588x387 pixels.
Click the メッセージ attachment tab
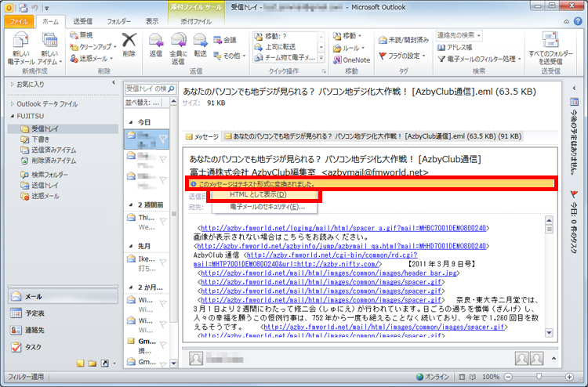(x=202, y=136)
